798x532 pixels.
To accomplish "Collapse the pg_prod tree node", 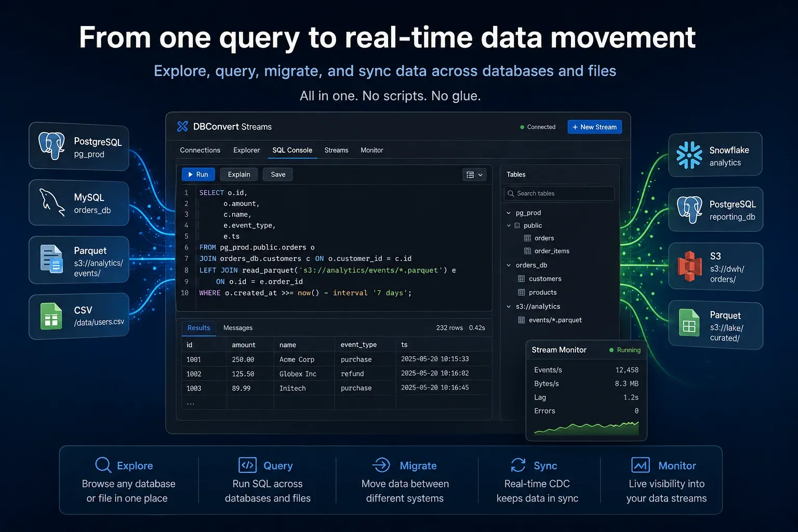I will pyautogui.click(x=509, y=213).
